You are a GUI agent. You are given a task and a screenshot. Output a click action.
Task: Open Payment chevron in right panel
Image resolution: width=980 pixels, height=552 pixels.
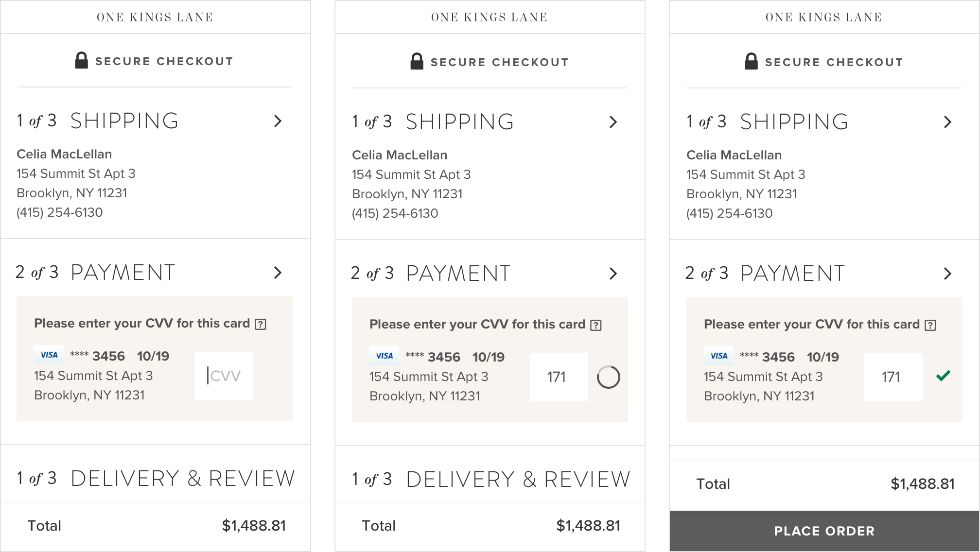[947, 274]
